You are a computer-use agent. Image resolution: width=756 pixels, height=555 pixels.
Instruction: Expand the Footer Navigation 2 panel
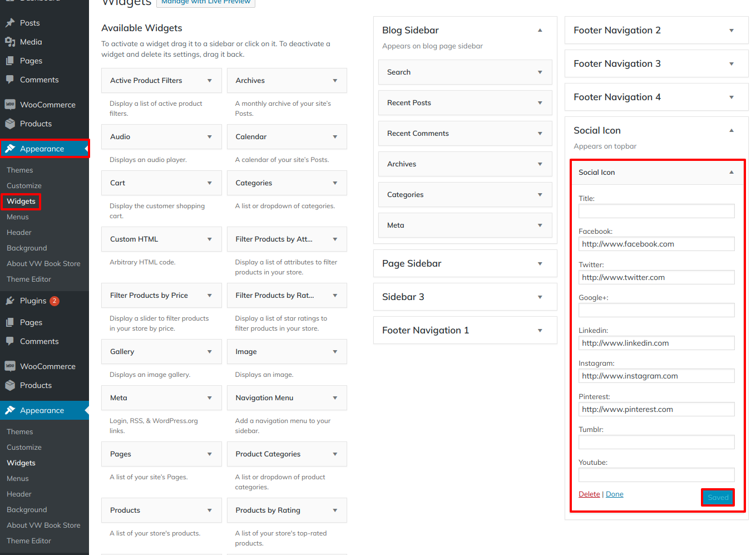[x=732, y=31]
